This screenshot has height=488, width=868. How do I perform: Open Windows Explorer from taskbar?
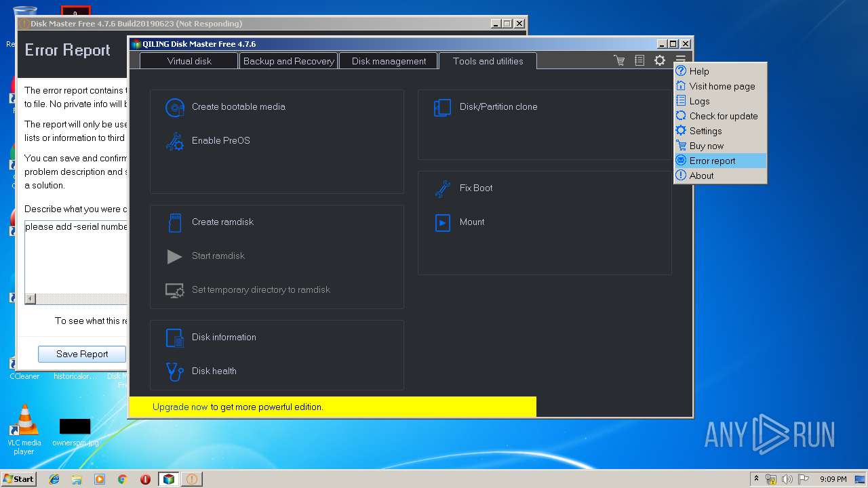(77, 479)
